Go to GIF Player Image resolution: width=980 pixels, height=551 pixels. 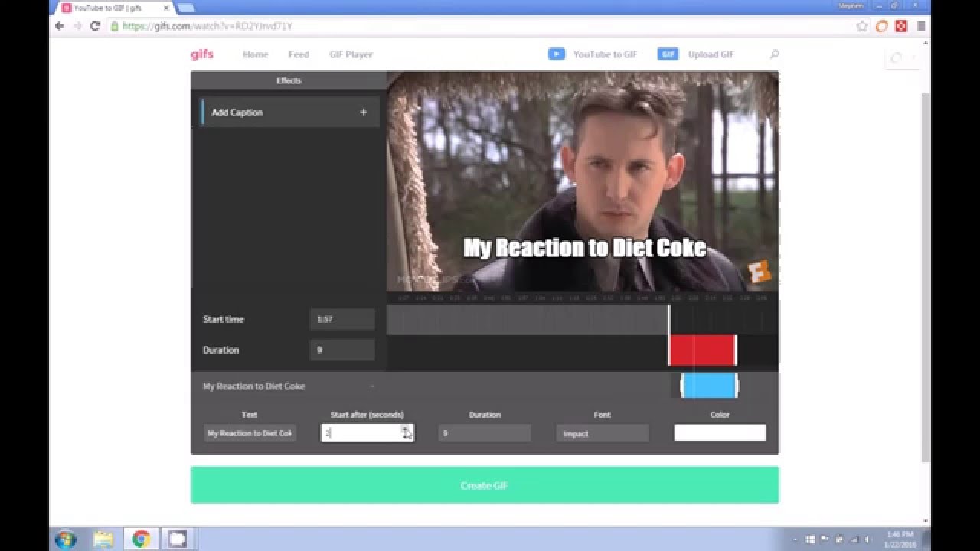pyautogui.click(x=351, y=54)
